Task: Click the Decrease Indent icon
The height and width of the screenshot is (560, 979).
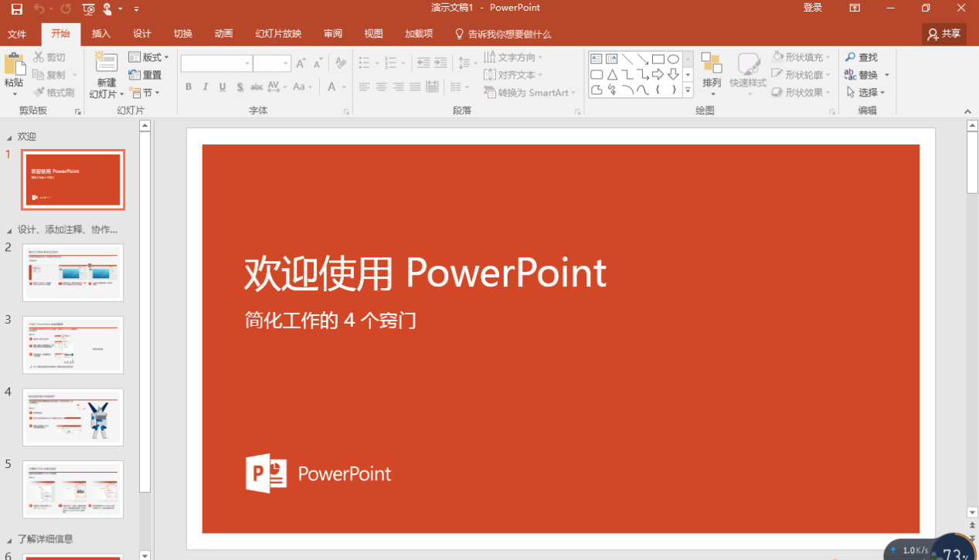Action: tap(423, 63)
